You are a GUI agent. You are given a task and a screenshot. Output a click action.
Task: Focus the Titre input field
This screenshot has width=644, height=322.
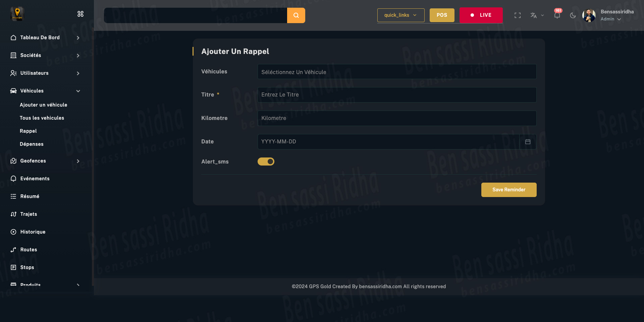(x=396, y=95)
